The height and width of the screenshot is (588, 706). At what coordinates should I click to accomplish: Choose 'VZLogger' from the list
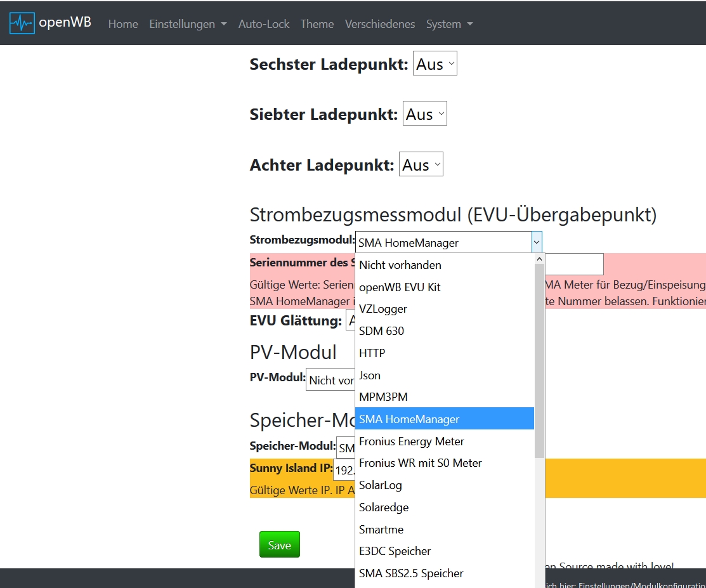point(445,309)
